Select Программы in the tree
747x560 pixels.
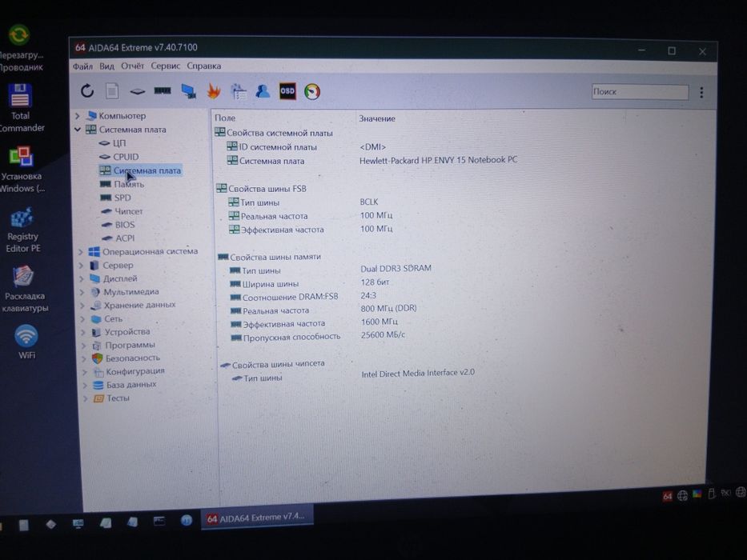(x=124, y=345)
